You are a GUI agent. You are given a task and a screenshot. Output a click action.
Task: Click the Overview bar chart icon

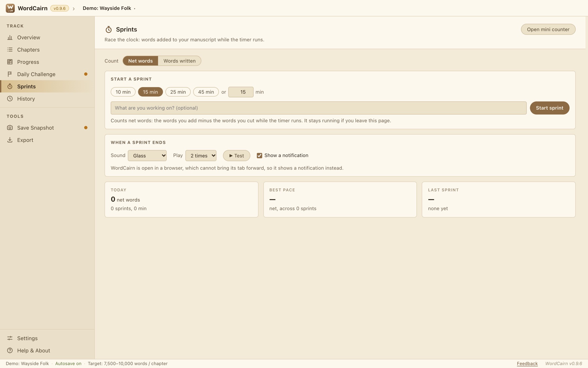10,38
